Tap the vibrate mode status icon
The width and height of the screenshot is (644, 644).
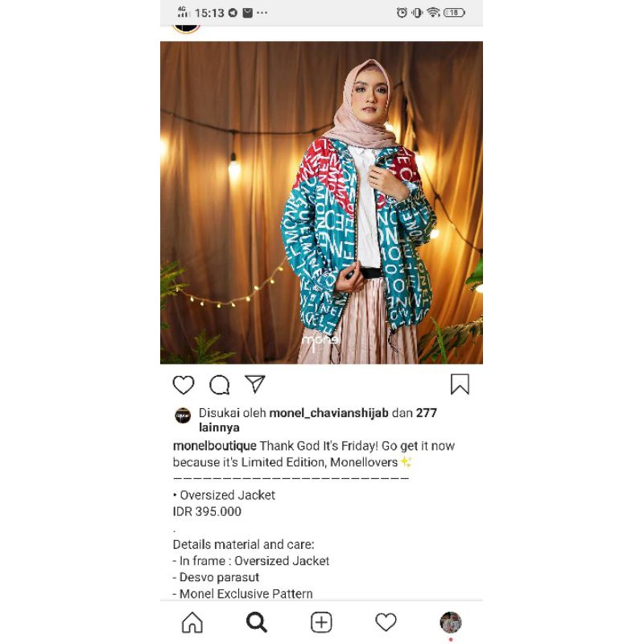coord(417,13)
